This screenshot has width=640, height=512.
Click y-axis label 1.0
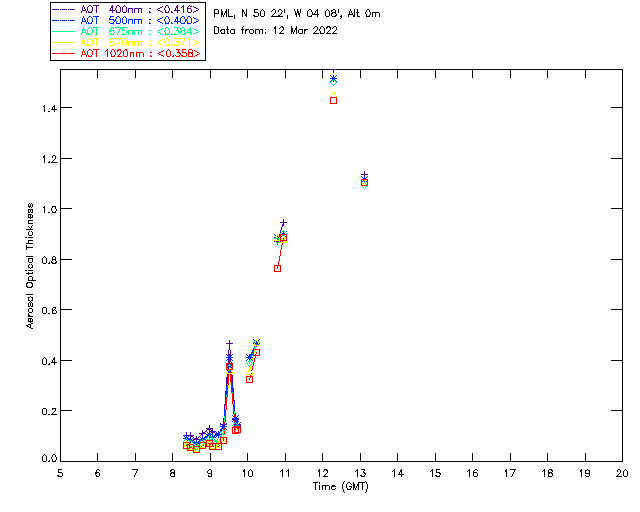coord(49,209)
